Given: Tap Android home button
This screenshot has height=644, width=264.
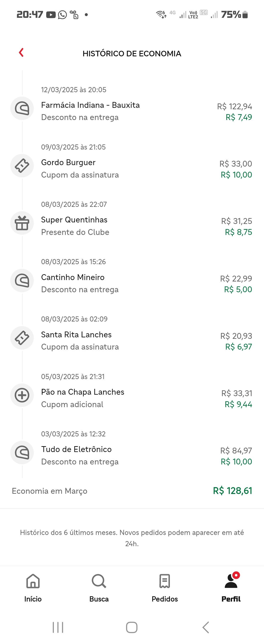Looking at the screenshot, I should click(132, 627).
